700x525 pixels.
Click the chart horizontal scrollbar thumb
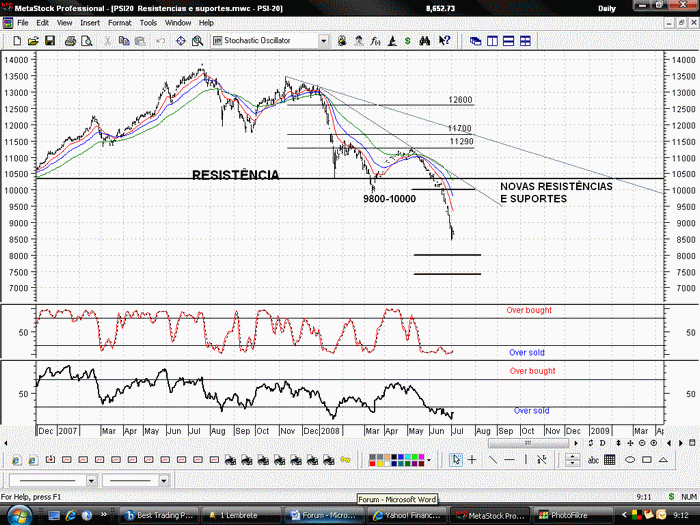coord(528,443)
